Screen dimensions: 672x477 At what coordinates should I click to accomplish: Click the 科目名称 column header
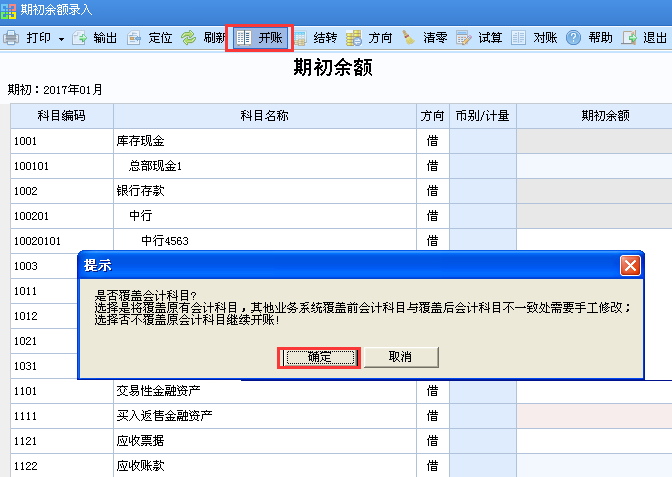(264, 116)
